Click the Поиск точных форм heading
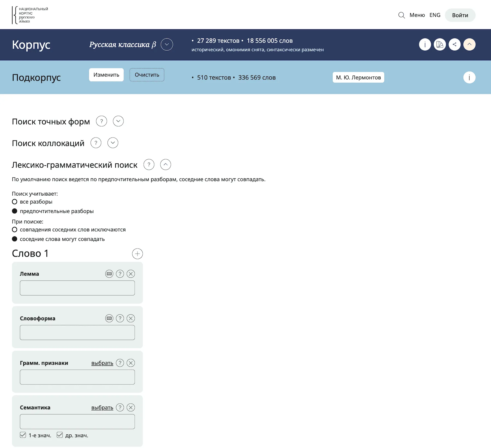Image resolution: width=491 pixels, height=448 pixels. pos(51,121)
